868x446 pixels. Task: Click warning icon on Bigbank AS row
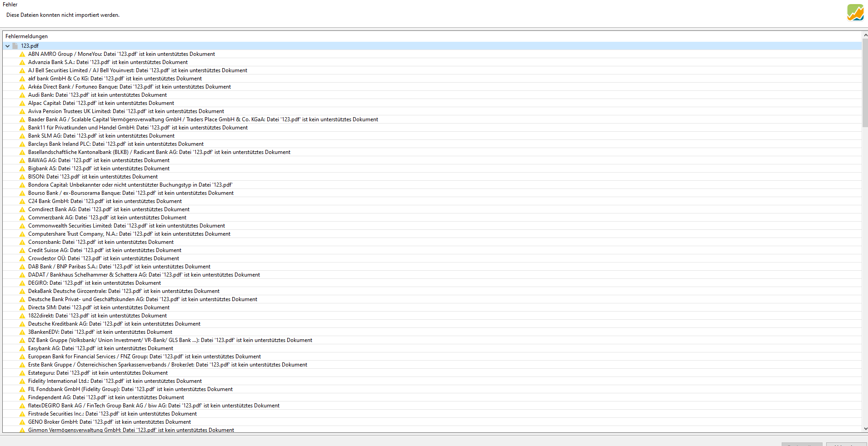click(x=22, y=168)
